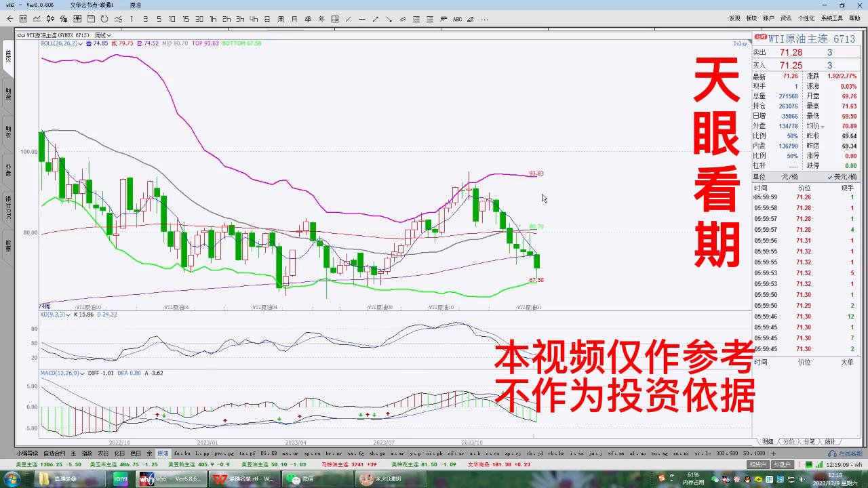This screenshot has width=868, height=488.
Task: Select the parallel channel lines tool
Action: [403, 19]
